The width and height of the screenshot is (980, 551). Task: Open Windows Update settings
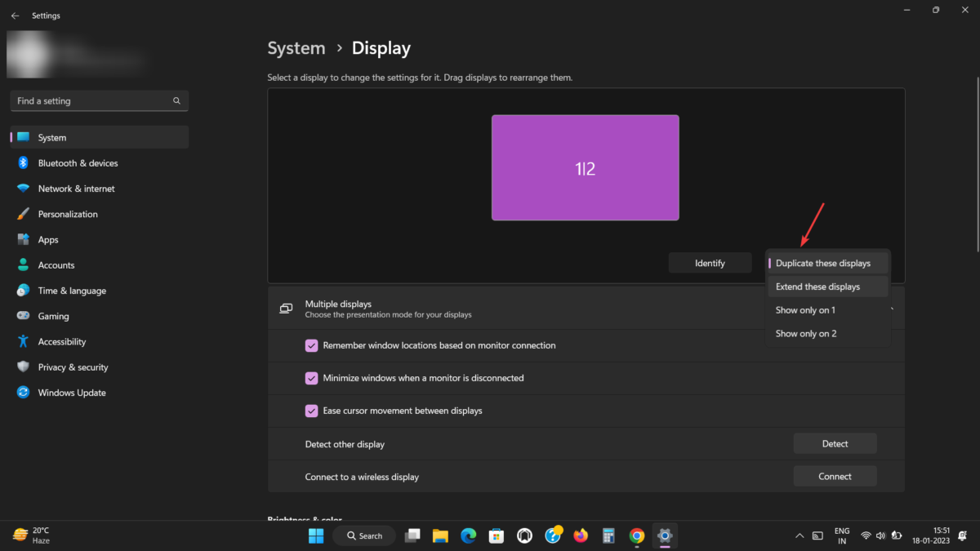click(x=72, y=392)
